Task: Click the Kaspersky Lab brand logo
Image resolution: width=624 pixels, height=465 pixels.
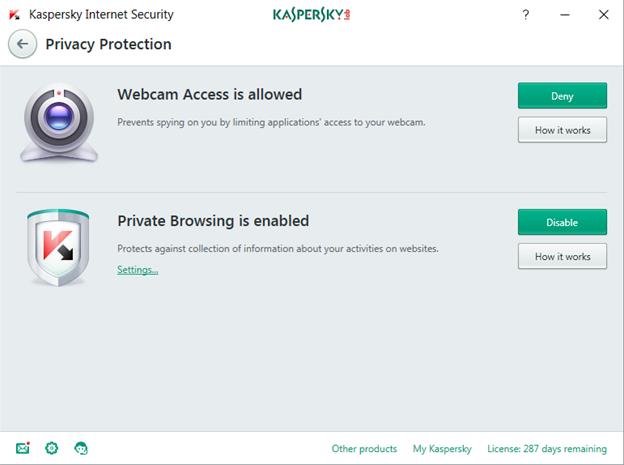Action: pos(311,15)
